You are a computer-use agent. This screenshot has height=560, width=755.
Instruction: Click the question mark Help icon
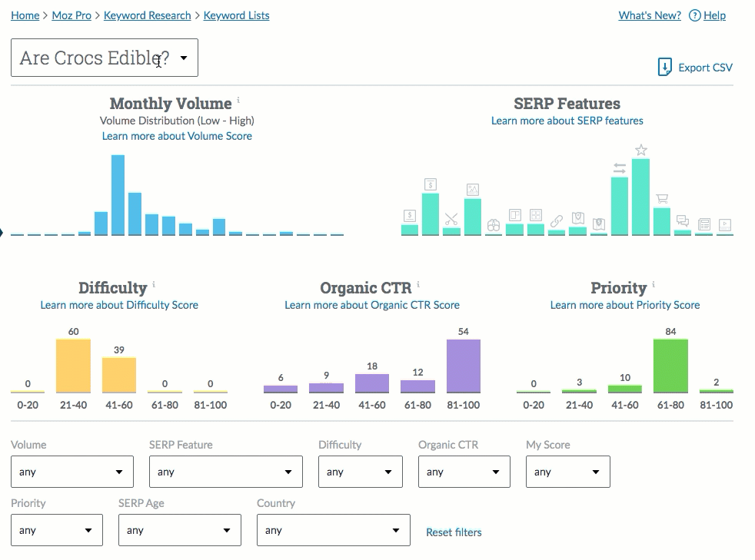(694, 15)
